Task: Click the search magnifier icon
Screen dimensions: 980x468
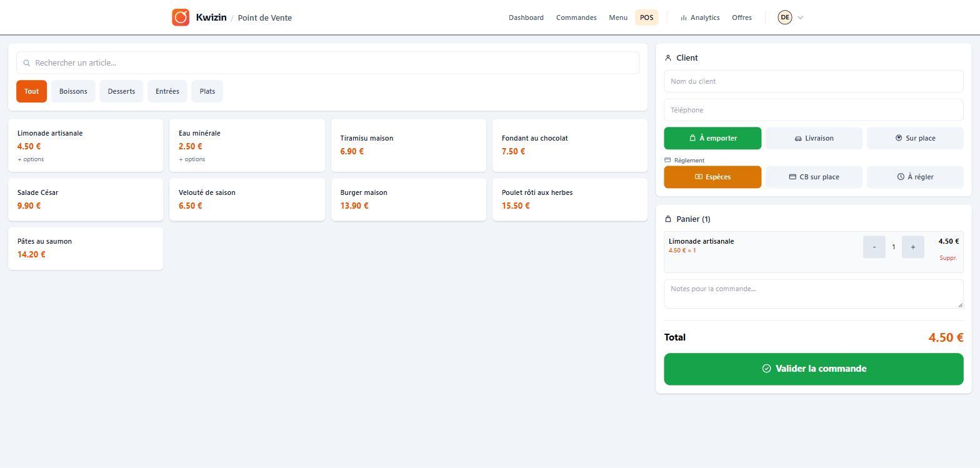Action: coord(27,63)
